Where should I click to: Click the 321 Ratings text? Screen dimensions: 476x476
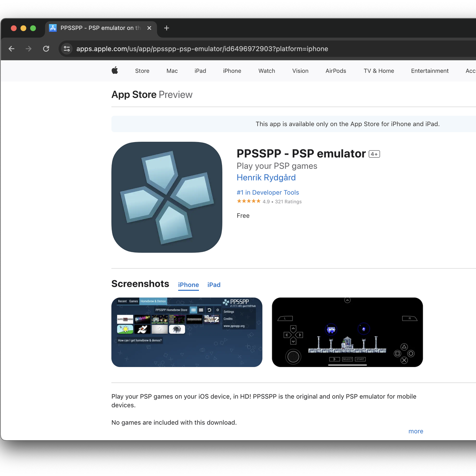(288, 202)
